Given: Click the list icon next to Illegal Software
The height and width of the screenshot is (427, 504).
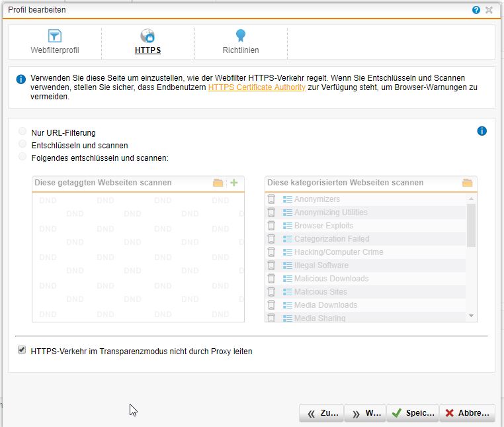Looking at the screenshot, I should pos(287,265).
